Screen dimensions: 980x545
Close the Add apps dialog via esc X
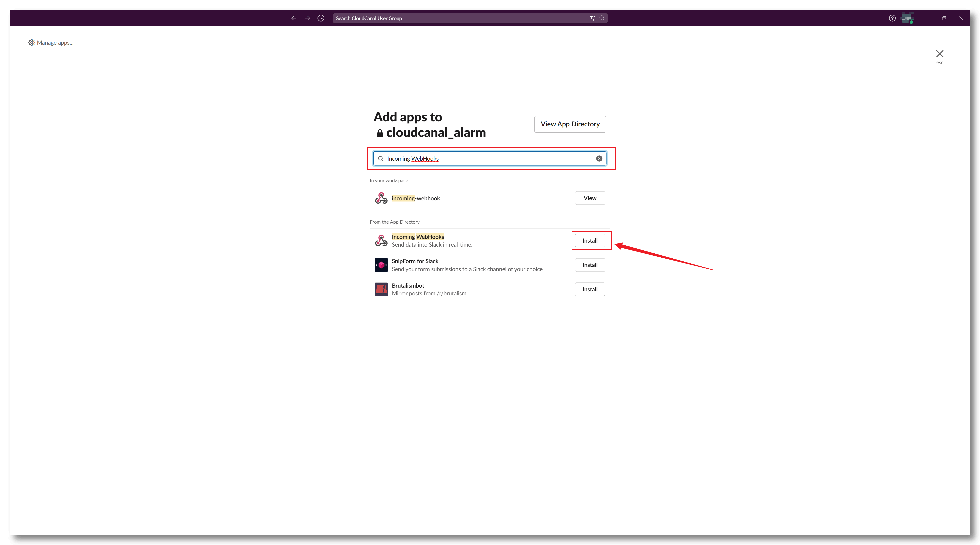[x=940, y=54]
